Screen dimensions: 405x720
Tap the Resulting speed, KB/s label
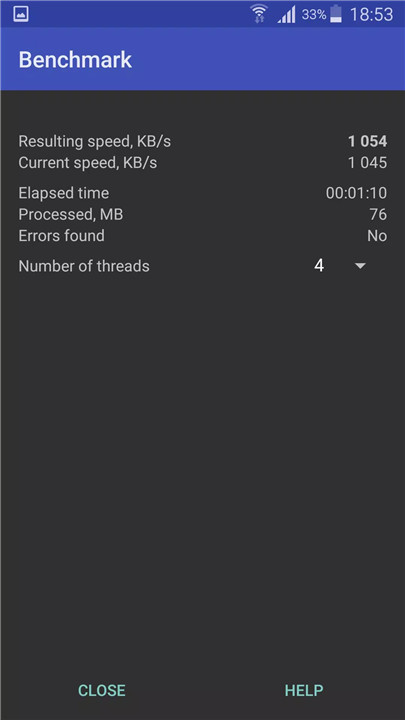click(95, 141)
